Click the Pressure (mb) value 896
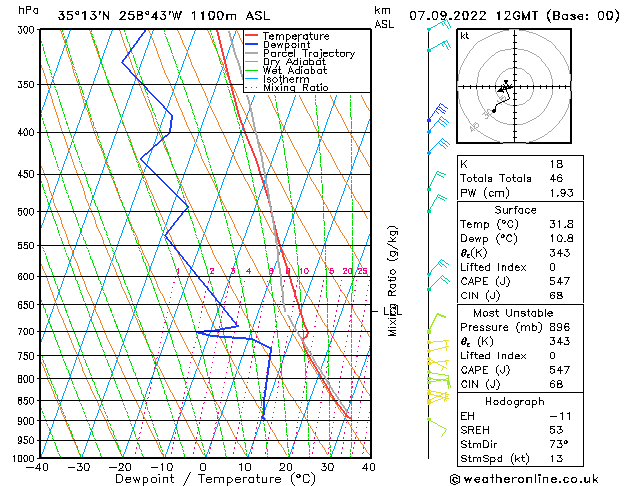The image size is (629, 486). click(560, 327)
